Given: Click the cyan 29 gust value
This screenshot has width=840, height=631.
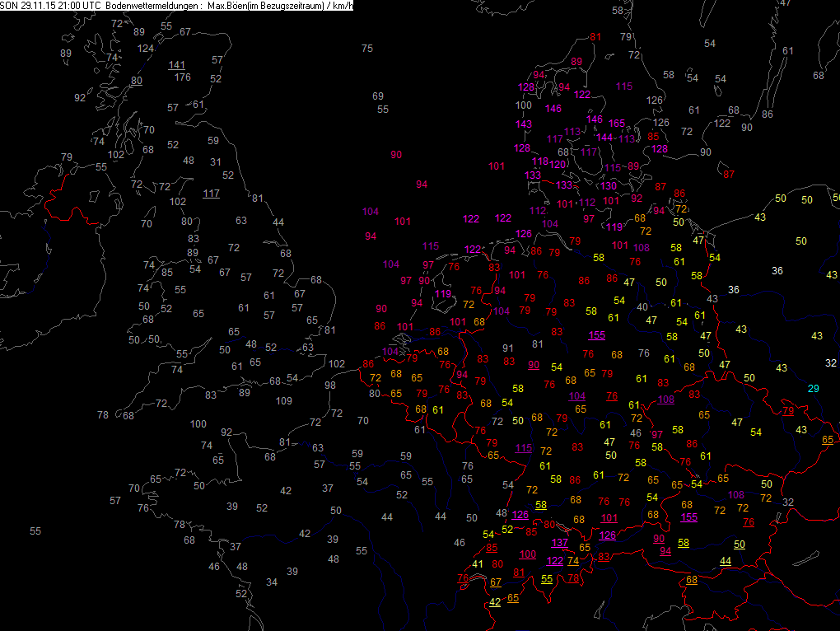Looking at the screenshot, I should [814, 388].
